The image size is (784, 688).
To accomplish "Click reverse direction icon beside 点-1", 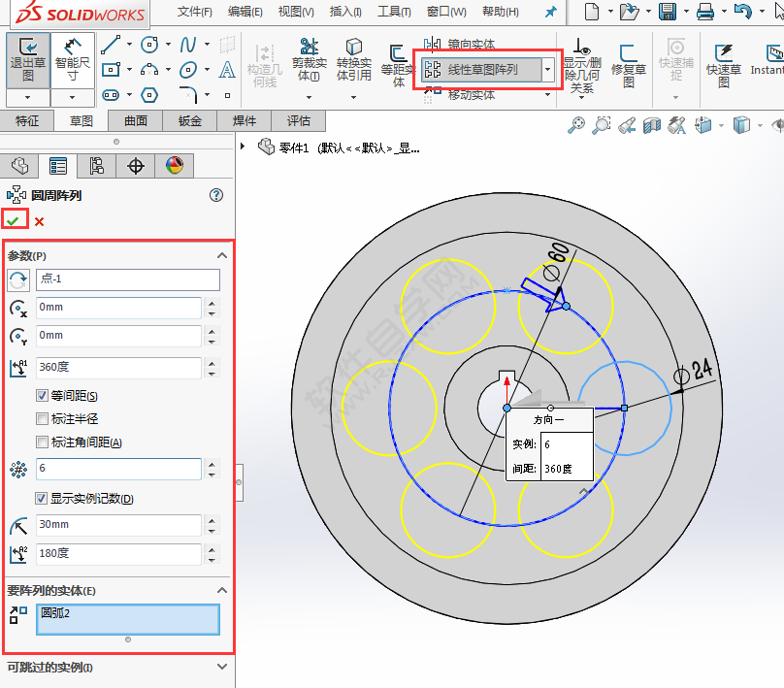I will pyautogui.click(x=18, y=280).
